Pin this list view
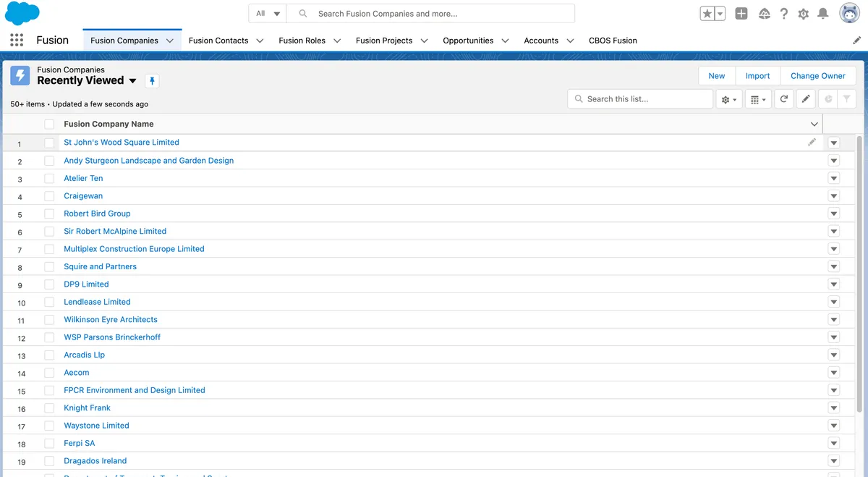 (152, 81)
